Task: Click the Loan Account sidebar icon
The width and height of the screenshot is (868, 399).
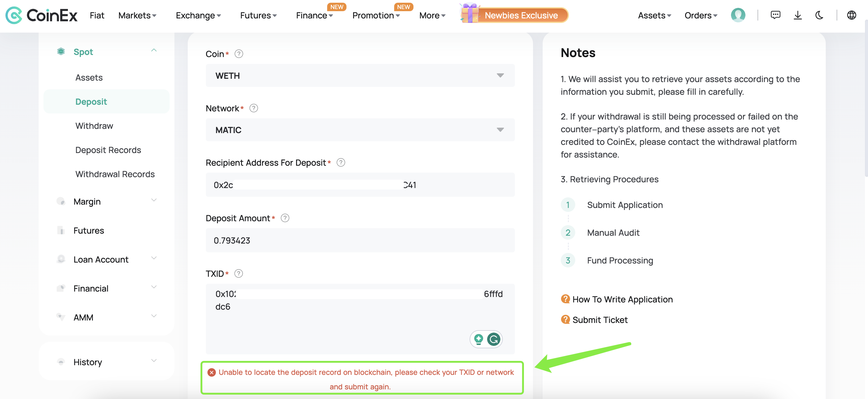Action: [x=61, y=259]
